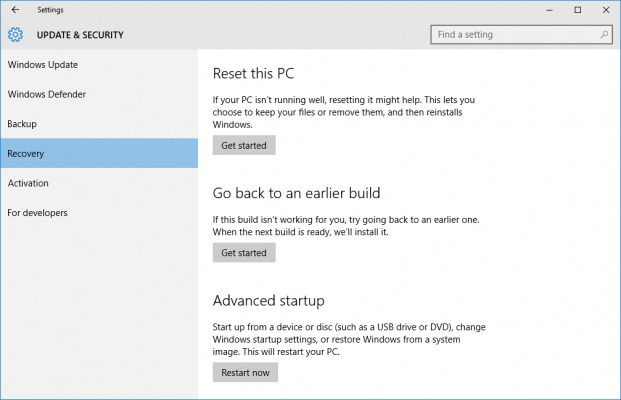Select the Recovery sidebar item
This screenshot has width=621, height=400.
pyautogui.click(x=26, y=154)
